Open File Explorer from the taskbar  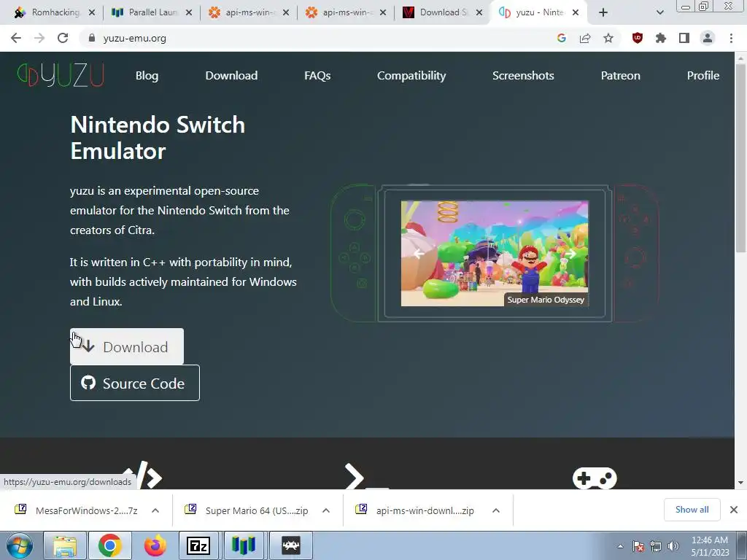[x=65, y=545]
